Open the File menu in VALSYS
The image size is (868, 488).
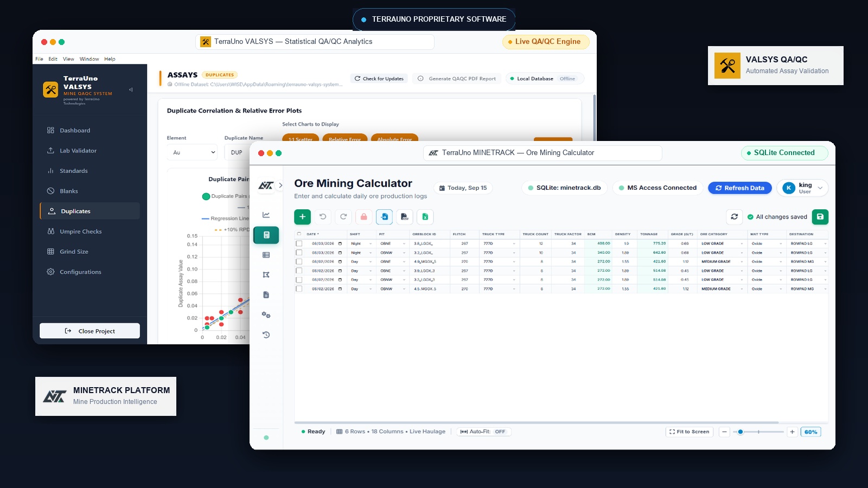39,59
